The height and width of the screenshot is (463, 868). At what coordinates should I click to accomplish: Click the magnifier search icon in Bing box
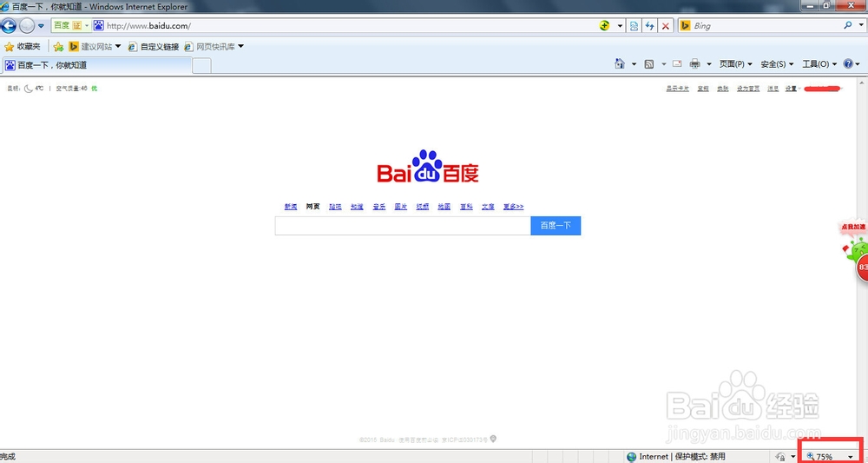(x=848, y=25)
